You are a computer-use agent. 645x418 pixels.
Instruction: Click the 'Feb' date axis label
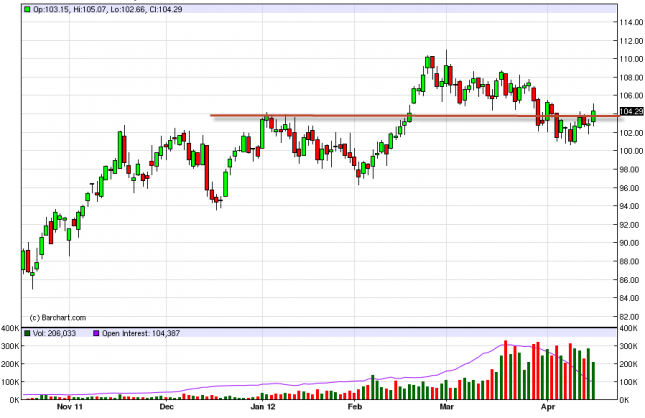(x=355, y=407)
